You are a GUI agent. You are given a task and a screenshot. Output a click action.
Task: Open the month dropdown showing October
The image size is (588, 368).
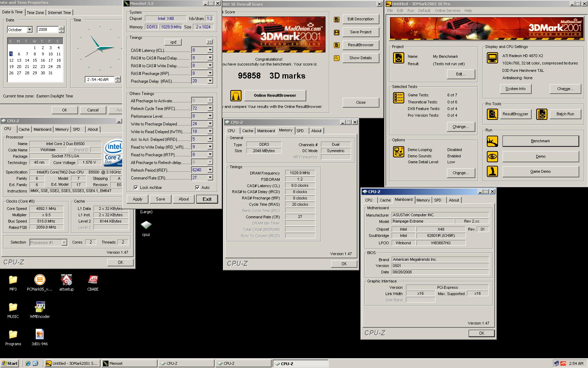30,30
